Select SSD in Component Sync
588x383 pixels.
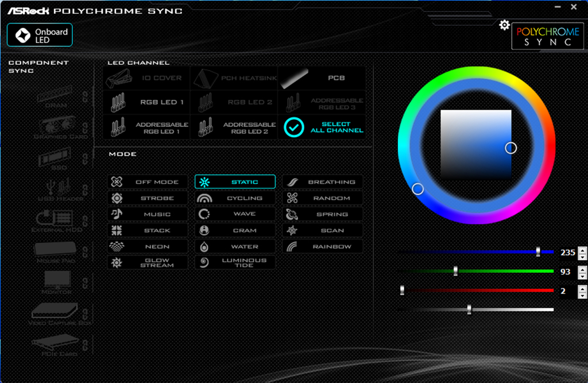coord(56,159)
